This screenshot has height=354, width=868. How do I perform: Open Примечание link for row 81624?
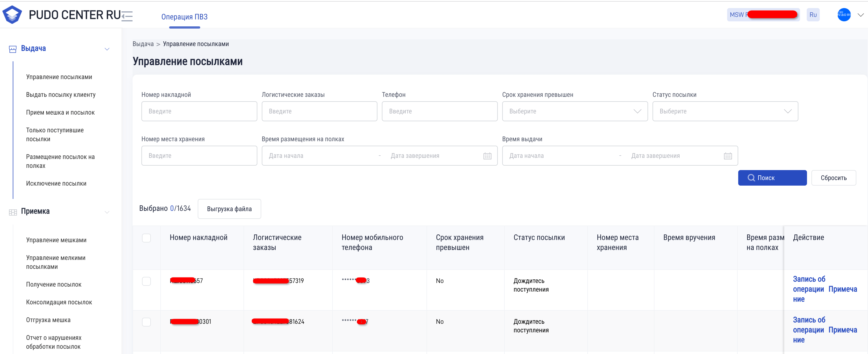pos(842,330)
